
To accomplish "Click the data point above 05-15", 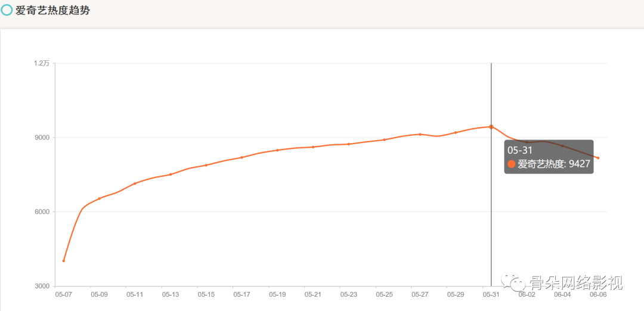I will [x=206, y=165].
